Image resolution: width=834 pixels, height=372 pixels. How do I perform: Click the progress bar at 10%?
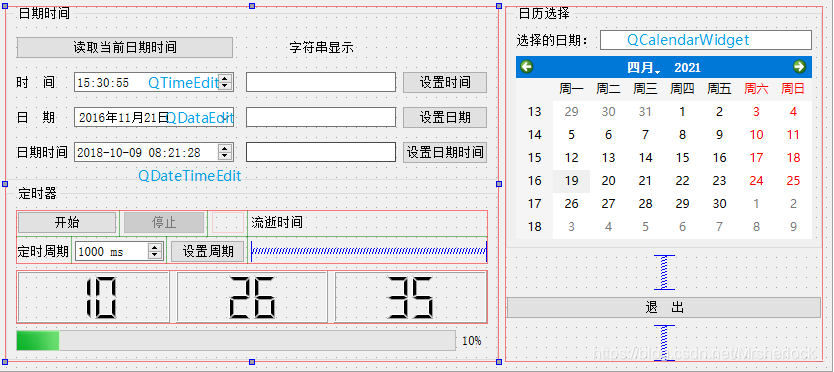pos(236,341)
